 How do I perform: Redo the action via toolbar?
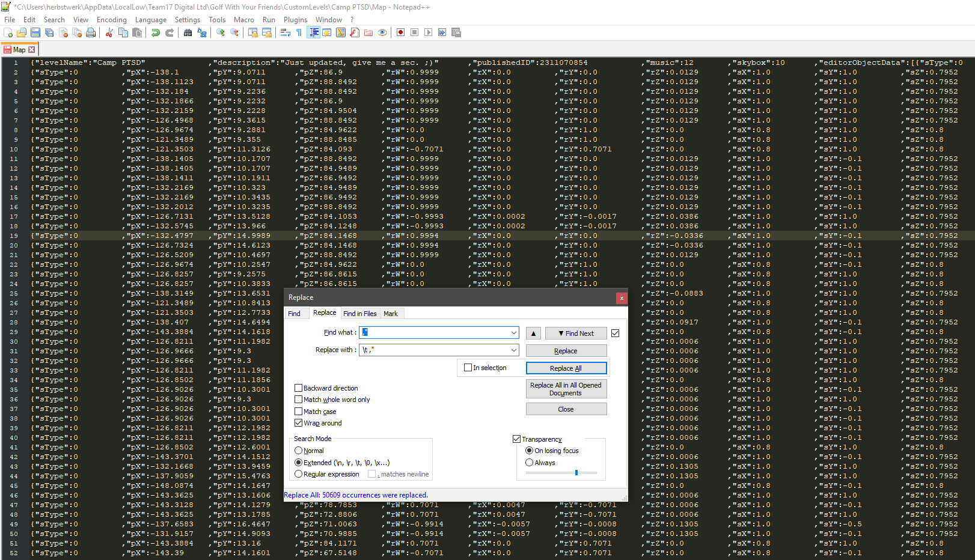point(170,32)
